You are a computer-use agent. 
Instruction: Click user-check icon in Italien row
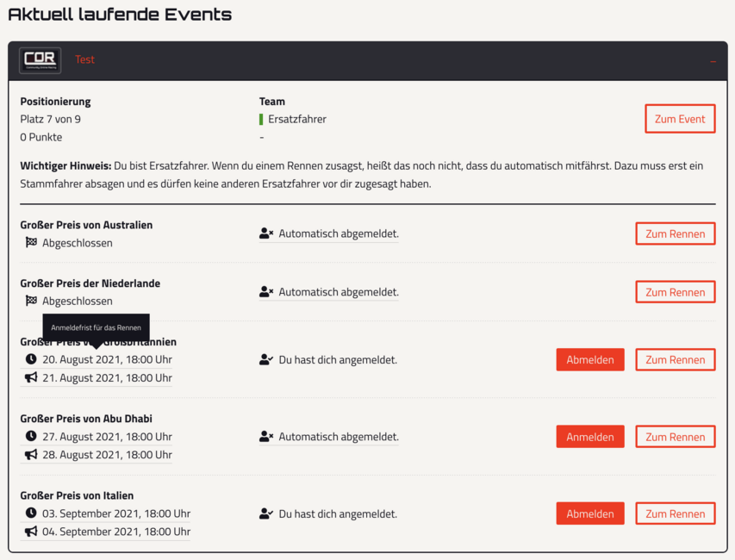pos(266,514)
